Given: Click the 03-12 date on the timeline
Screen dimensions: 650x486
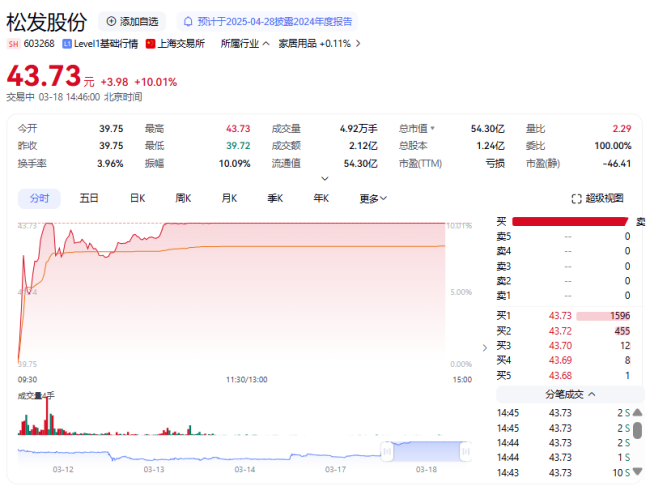Looking at the screenshot, I should (x=63, y=469).
